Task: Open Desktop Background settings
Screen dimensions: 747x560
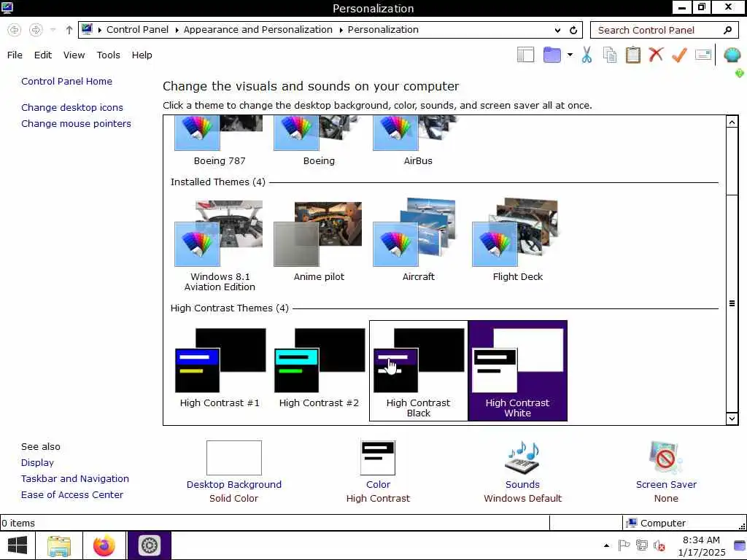Action: [234, 472]
